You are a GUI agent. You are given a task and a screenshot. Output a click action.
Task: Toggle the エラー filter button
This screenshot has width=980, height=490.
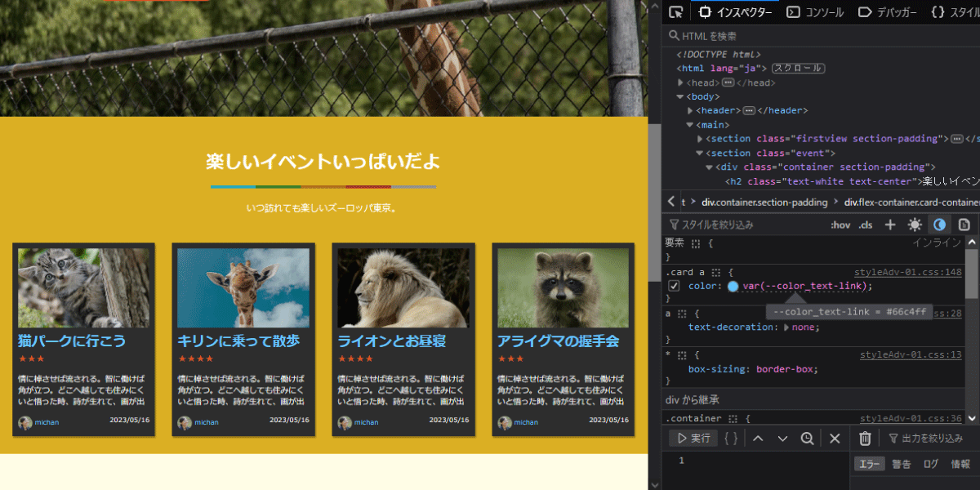pyautogui.click(x=869, y=464)
